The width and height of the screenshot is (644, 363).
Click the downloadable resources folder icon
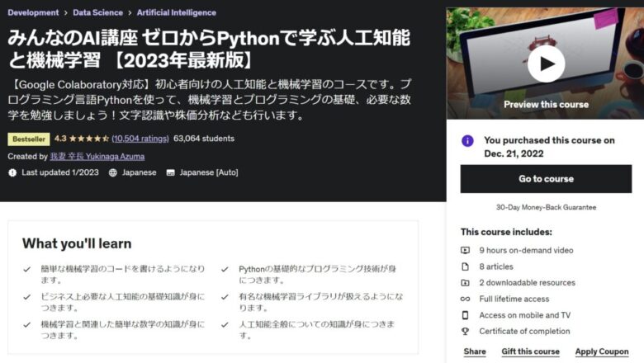pyautogui.click(x=465, y=283)
